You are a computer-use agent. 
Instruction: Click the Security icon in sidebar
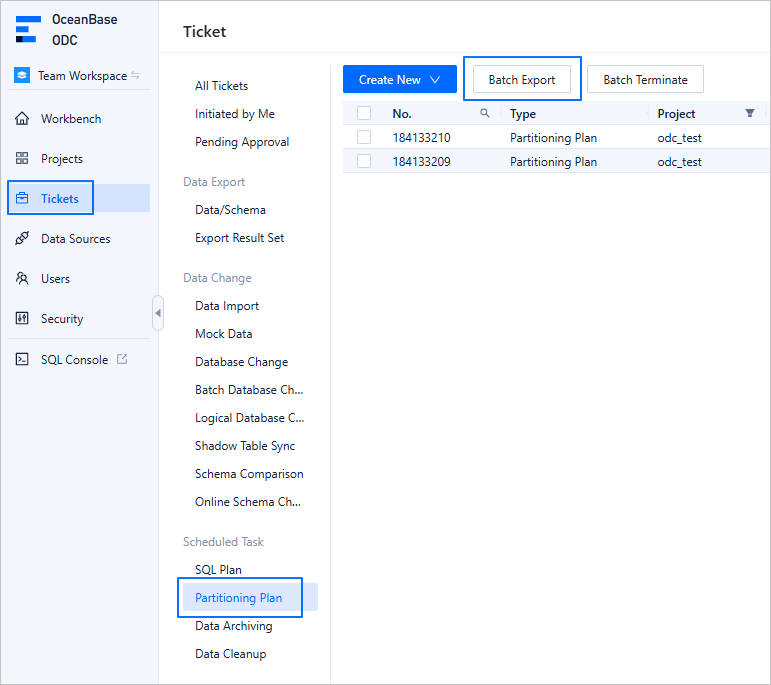click(22, 319)
